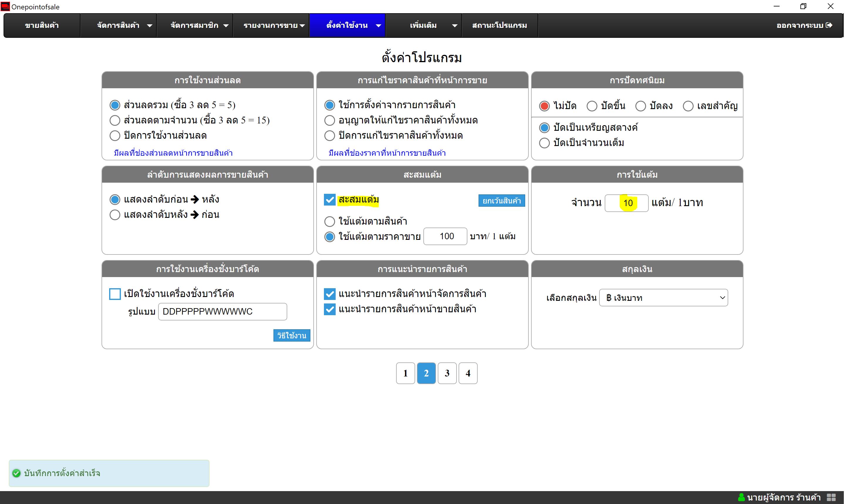Uncheck the สะสมแต้ม points checkbox
The width and height of the screenshot is (845, 504).
pos(329,200)
